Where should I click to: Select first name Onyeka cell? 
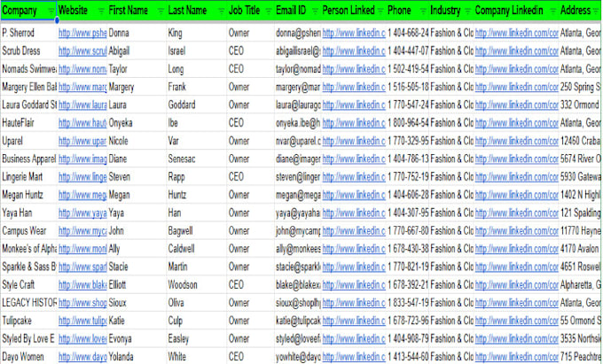click(137, 123)
